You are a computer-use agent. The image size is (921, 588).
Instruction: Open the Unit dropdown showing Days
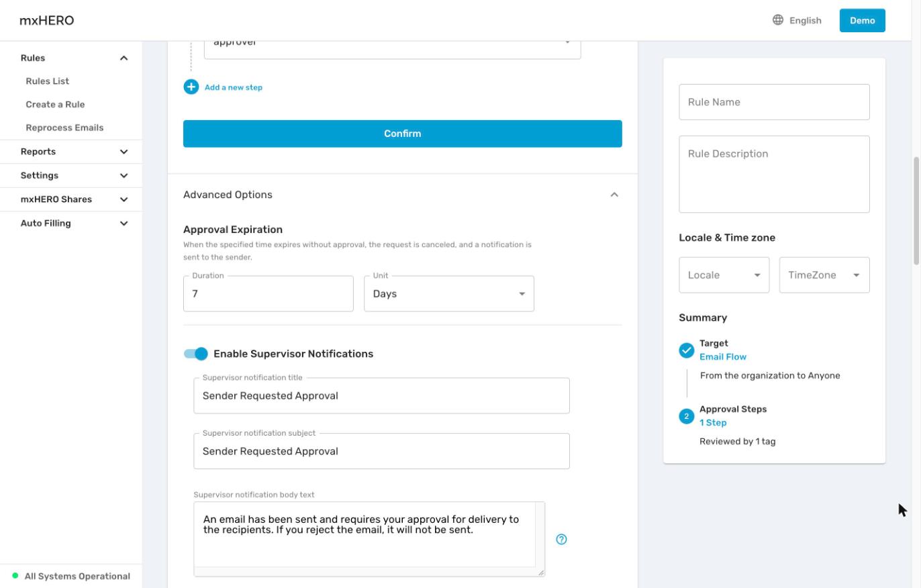click(x=449, y=294)
